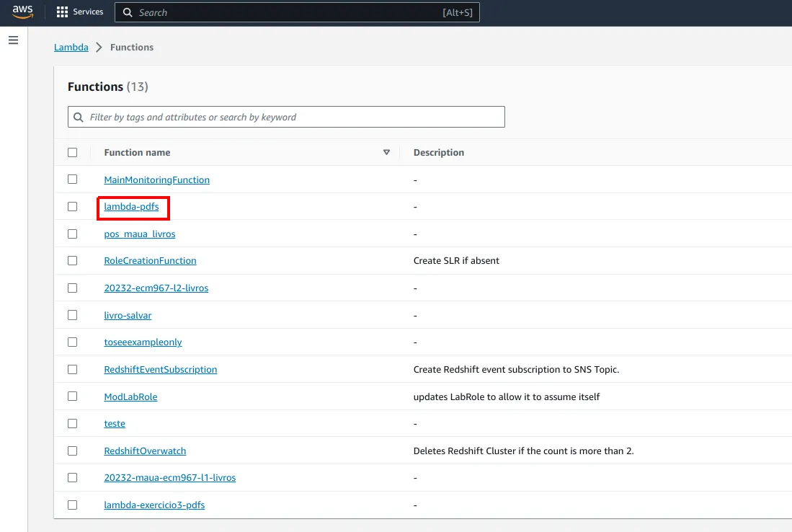Select the checkbox for teste
Screen dimensions: 792x532
coord(73,423)
